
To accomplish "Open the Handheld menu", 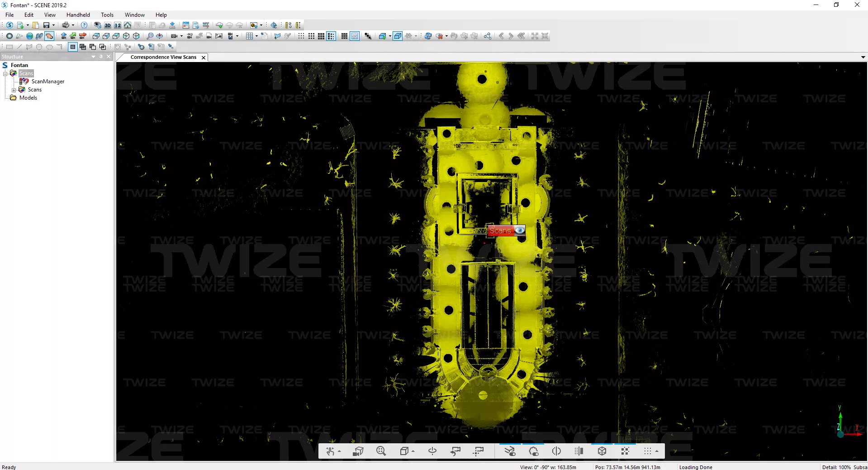I will [78, 15].
